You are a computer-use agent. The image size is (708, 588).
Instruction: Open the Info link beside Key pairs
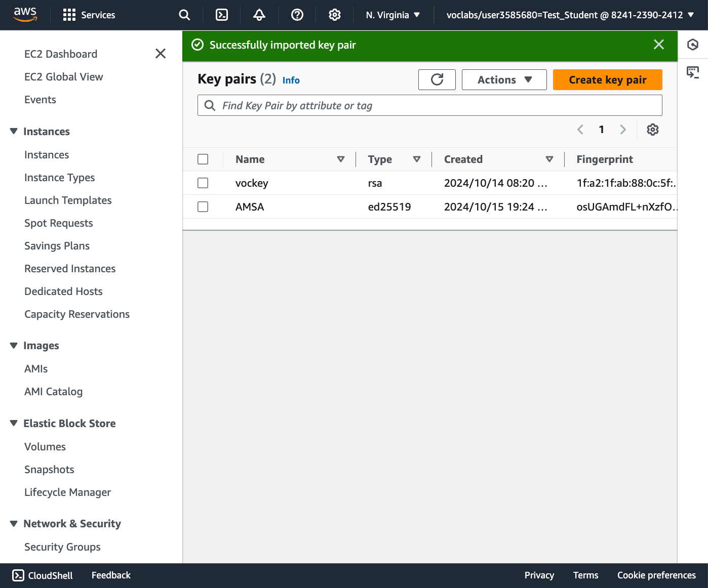coord(291,80)
